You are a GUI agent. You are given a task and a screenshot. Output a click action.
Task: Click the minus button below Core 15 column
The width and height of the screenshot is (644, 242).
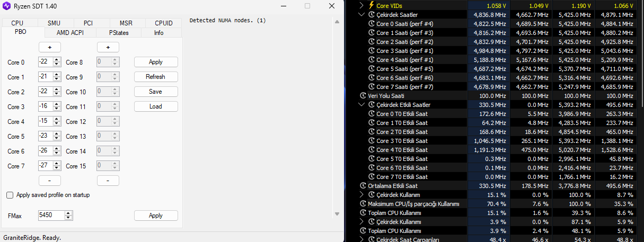click(x=108, y=180)
